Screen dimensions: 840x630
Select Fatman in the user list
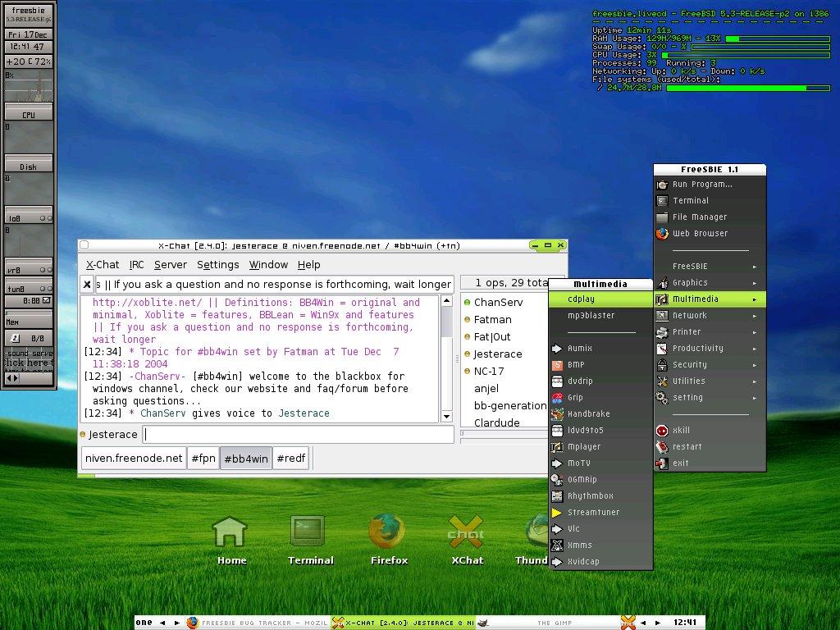tap(492, 320)
